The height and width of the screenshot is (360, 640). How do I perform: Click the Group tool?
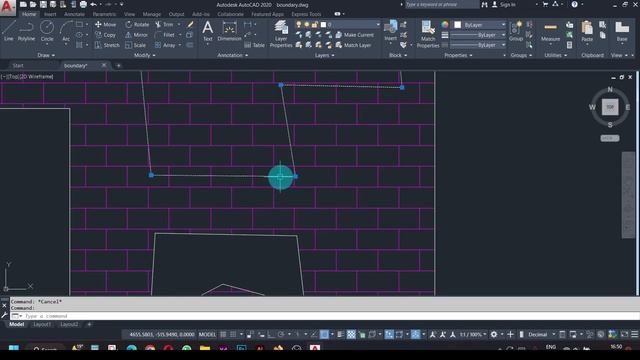click(x=516, y=31)
